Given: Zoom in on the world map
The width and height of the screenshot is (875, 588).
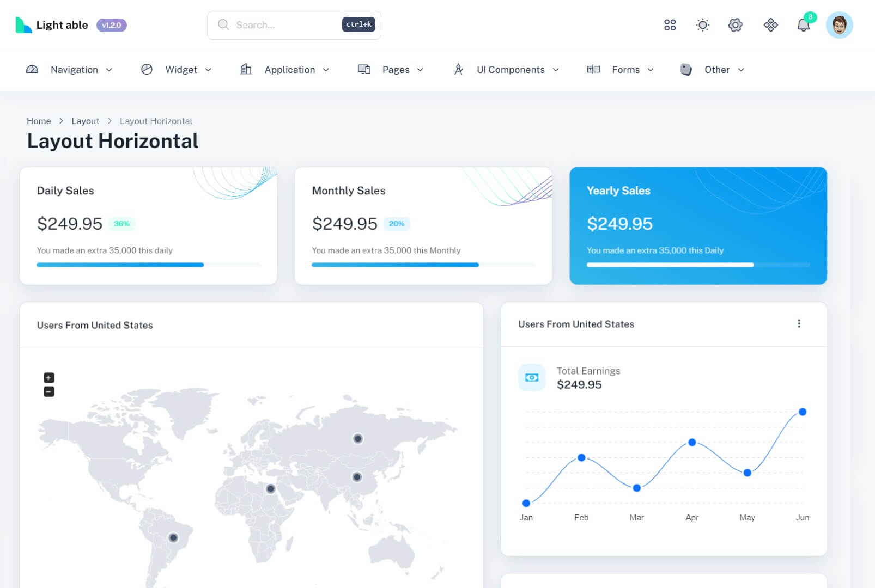Looking at the screenshot, I should tap(49, 378).
